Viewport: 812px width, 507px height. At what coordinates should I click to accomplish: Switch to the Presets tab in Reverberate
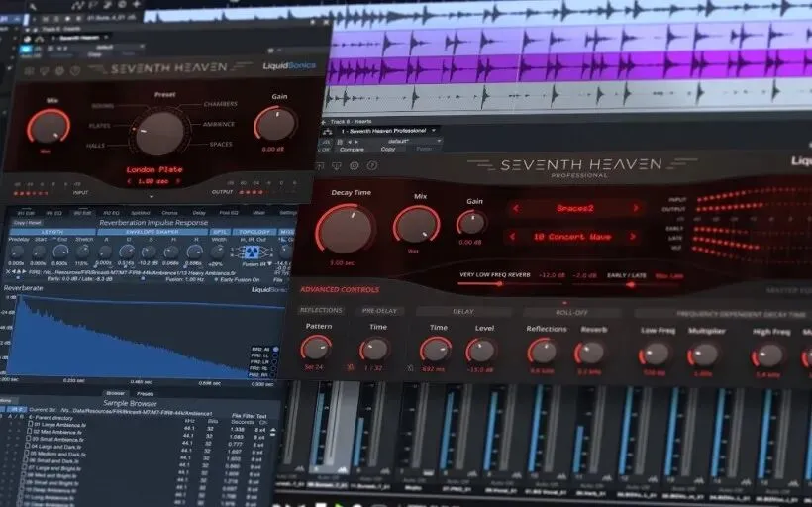(145, 394)
